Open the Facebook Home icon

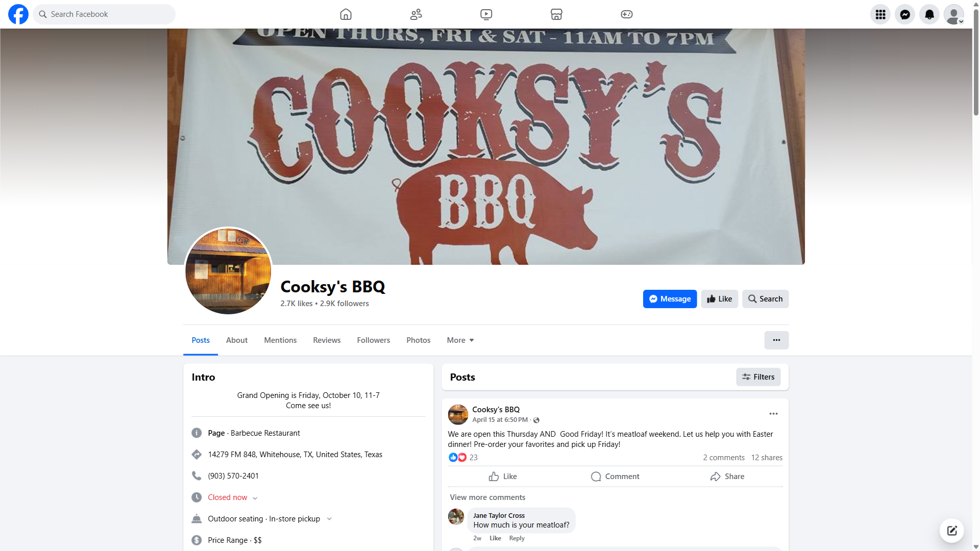[x=346, y=14]
